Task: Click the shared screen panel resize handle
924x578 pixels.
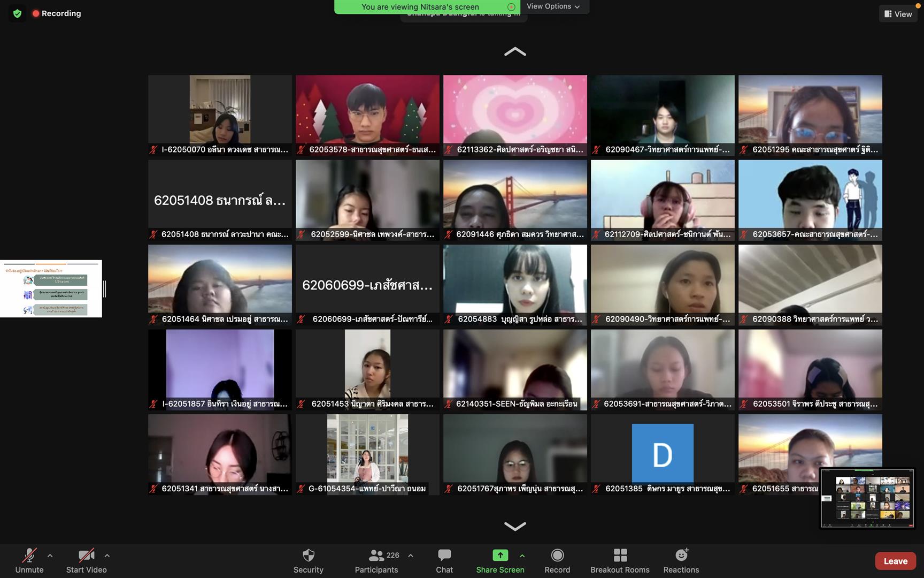Action: [x=105, y=289]
